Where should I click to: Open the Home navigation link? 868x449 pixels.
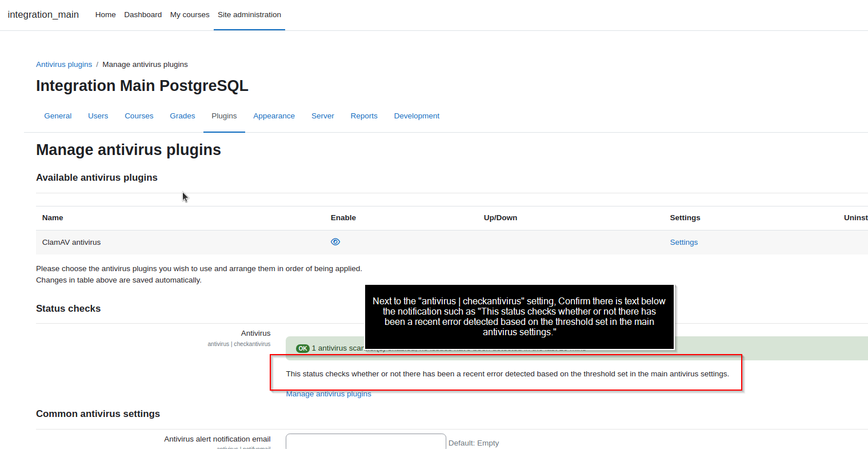(x=105, y=15)
